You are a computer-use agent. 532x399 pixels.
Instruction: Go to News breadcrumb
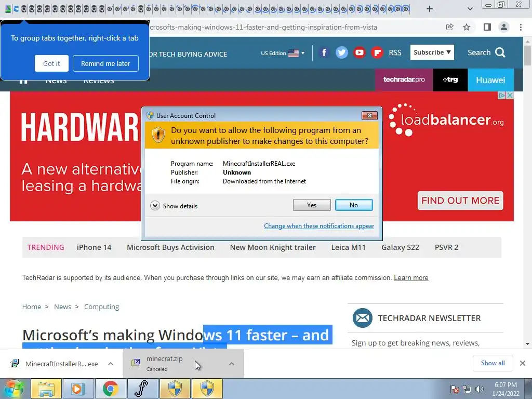click(x=63, y=307)
